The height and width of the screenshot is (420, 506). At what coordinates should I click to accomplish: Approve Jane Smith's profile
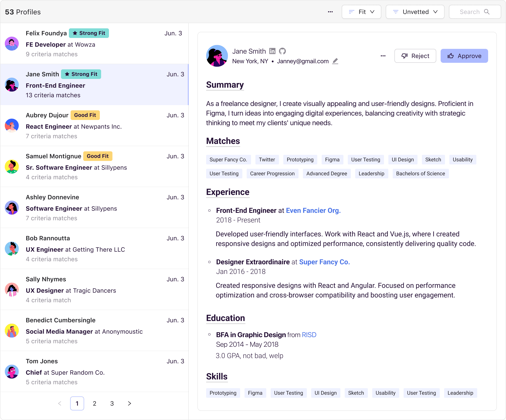(464, 56)
